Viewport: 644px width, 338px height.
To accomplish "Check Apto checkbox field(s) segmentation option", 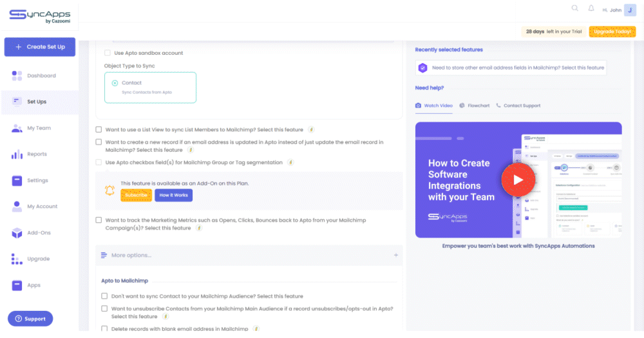I will click(x=99, y=162).
